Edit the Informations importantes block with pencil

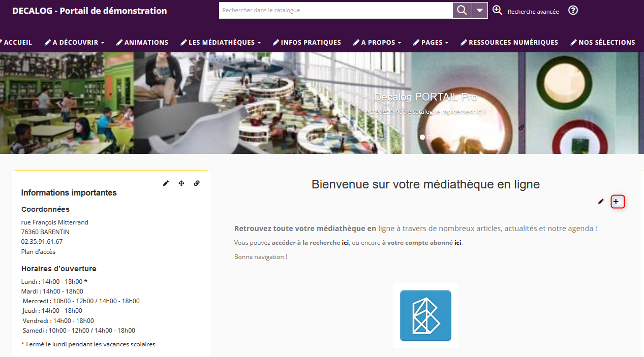[x=166, y=183]
